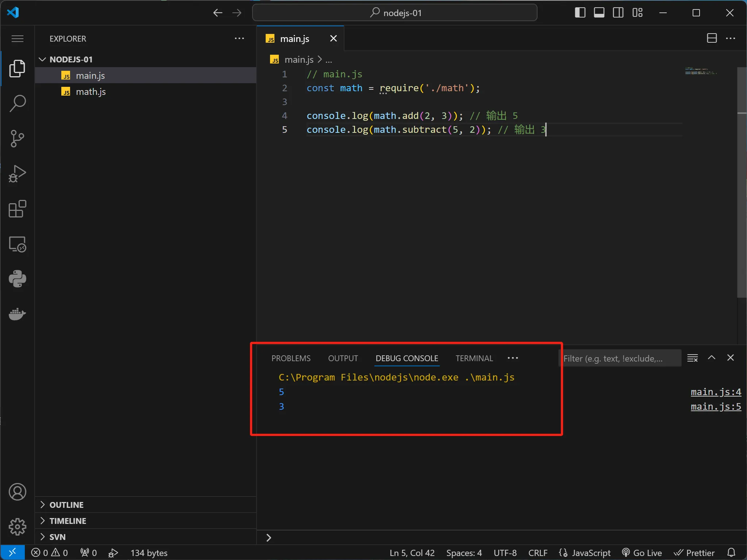747x560 pixels.
Task: Go back with the left arrow
Action: pyautogui.click(x=218, y=13)
